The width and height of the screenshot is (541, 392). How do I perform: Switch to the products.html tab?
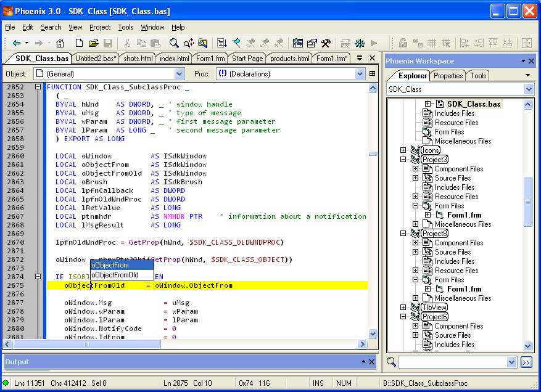click(289, 59)
